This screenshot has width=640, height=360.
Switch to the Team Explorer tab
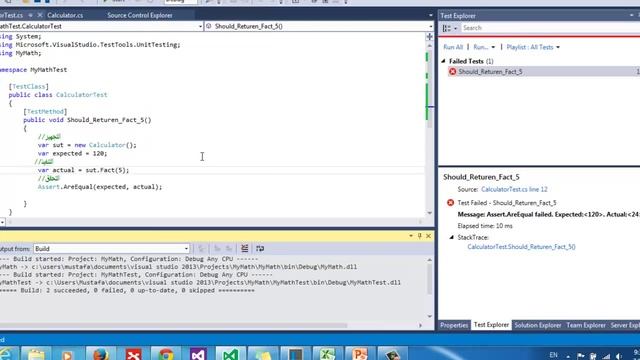586,325
